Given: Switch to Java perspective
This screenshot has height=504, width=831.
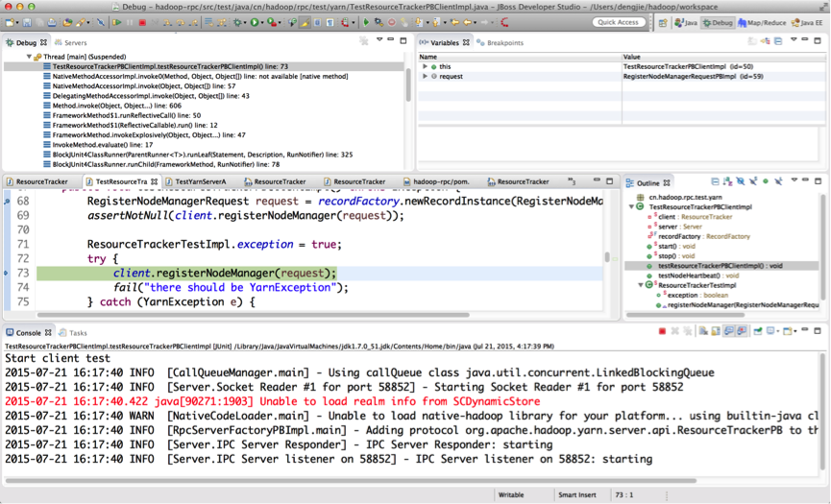Looking at the screenshot, I should [686, 23].
